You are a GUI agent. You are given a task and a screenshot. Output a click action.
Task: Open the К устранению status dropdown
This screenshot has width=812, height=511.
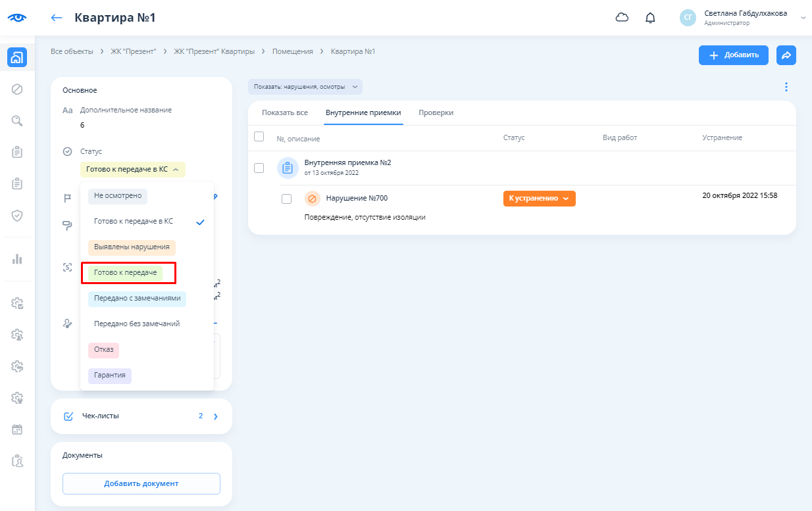539,199
